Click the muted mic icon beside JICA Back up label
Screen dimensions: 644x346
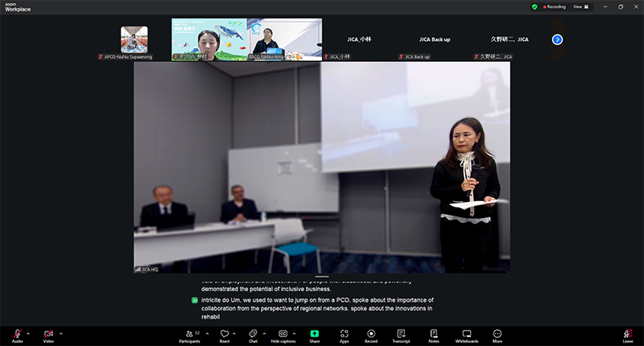(x=401, y=56)
